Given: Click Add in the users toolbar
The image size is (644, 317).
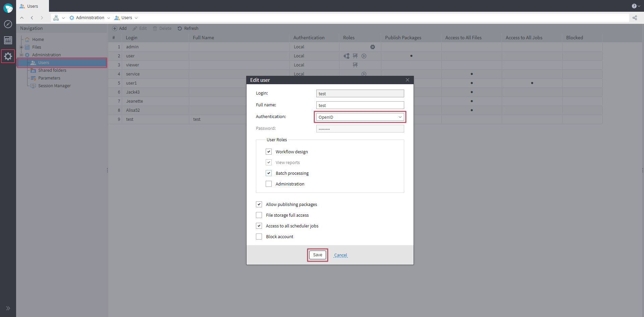Looking at the screenshot, I should (119, 29).
